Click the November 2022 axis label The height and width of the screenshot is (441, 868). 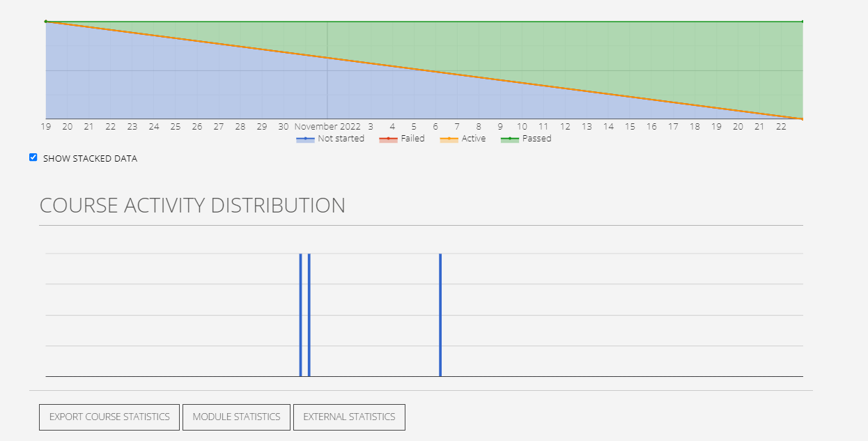[327, 127]
